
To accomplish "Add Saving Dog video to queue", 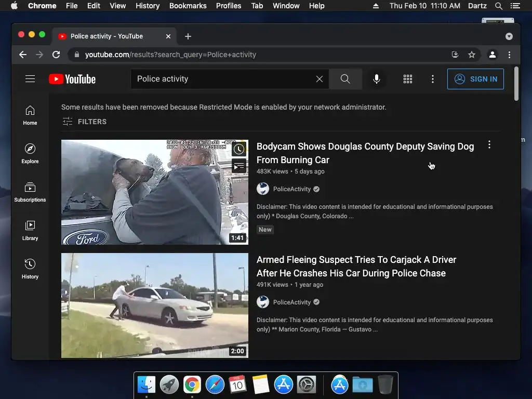I will [239, 166].
